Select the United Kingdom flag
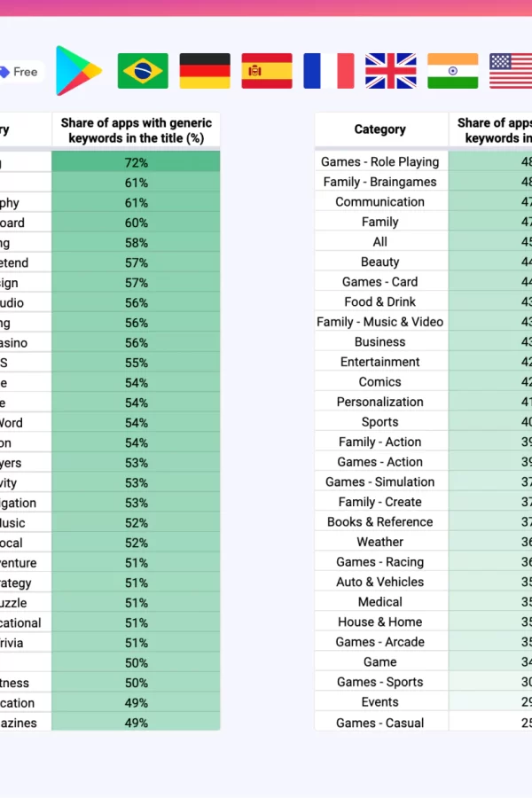The height and width of the screenshot is (798, 532). coord(391,71)
